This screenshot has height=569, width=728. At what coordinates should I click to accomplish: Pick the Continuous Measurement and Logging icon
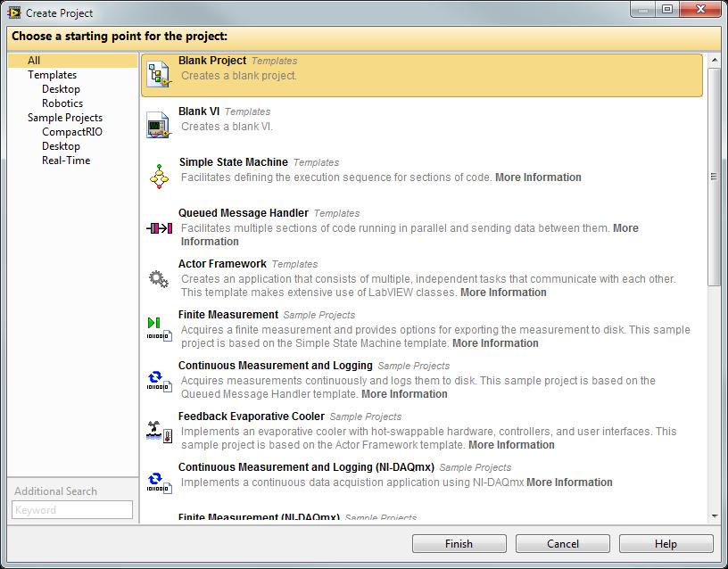pyautogui.click(x=159, y=381)
